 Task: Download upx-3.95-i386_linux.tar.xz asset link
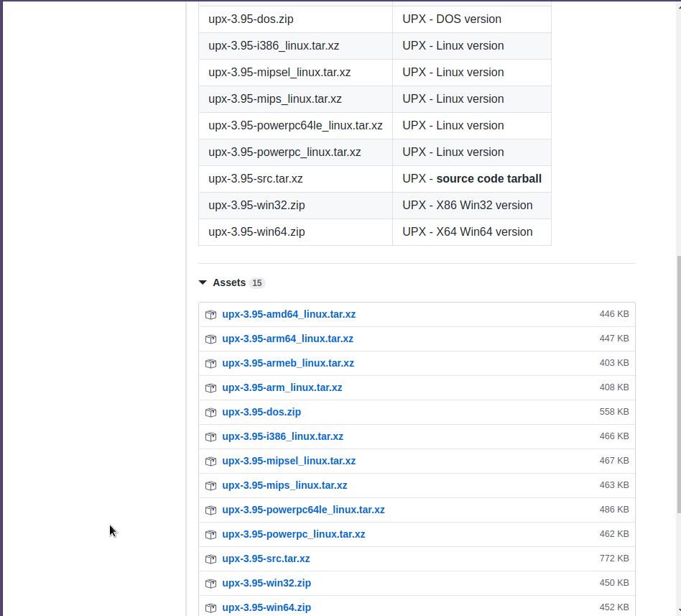pos(283,436)
